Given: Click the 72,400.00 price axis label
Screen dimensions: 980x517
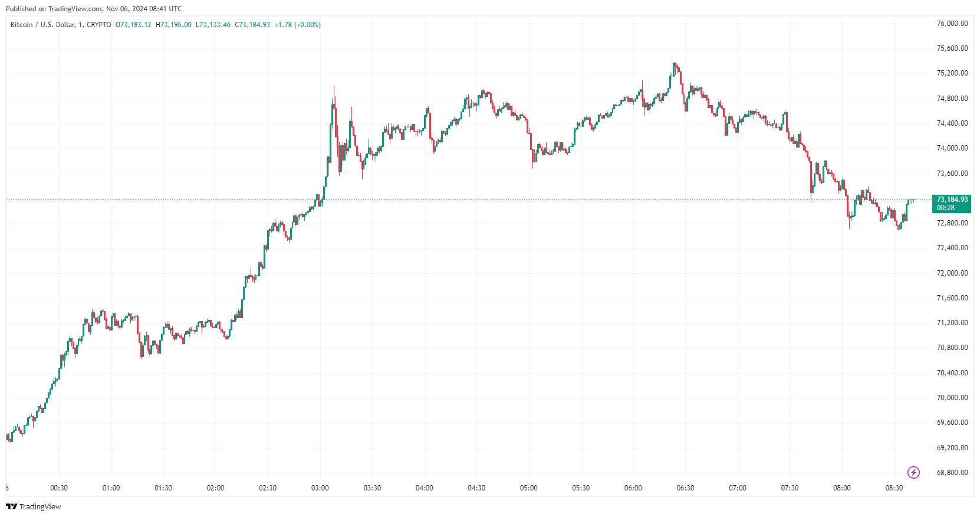Looking at the screenshot, I should click(x=952, y=248).
